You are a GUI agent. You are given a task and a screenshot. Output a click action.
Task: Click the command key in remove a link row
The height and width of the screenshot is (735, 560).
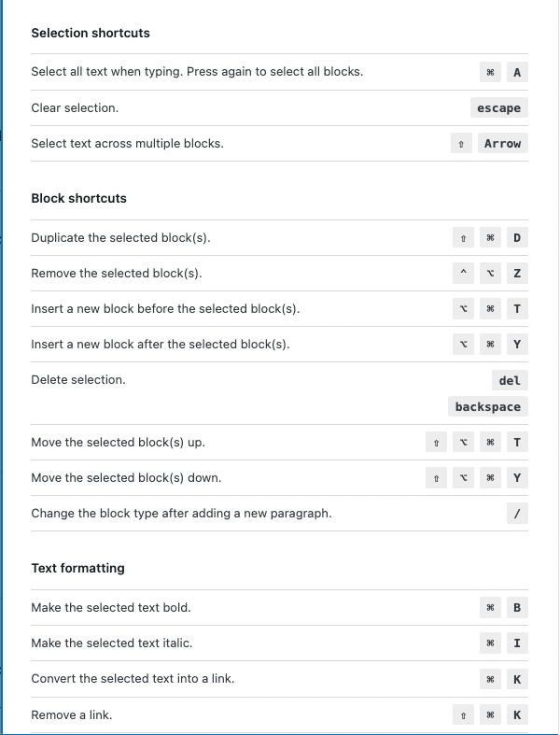pos(490,714)
